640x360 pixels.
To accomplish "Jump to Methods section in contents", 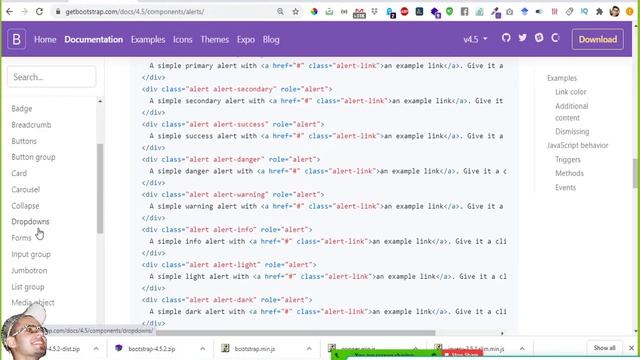I will (x=569, y=173).
